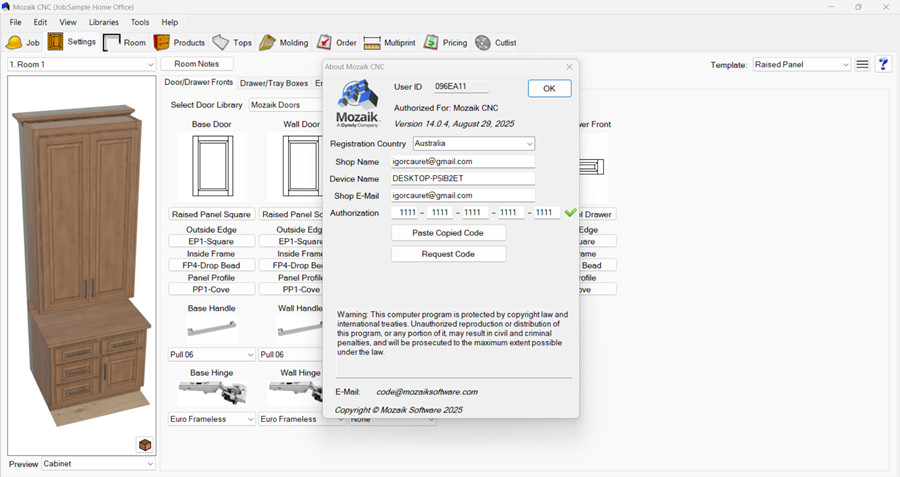The height and width of the screenshot is (477, 900).
Task: Click the blue question mark help icon
Action: click(883, 64)
